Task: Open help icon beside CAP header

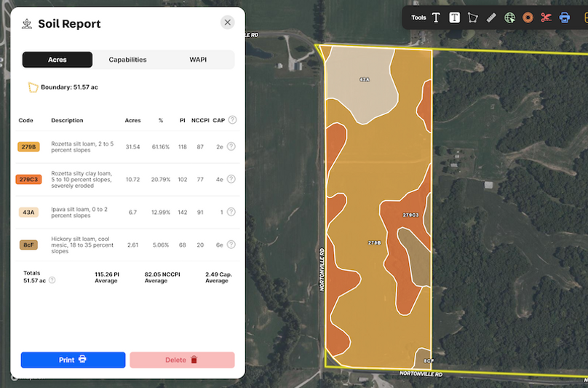Action: pos(232,120)
